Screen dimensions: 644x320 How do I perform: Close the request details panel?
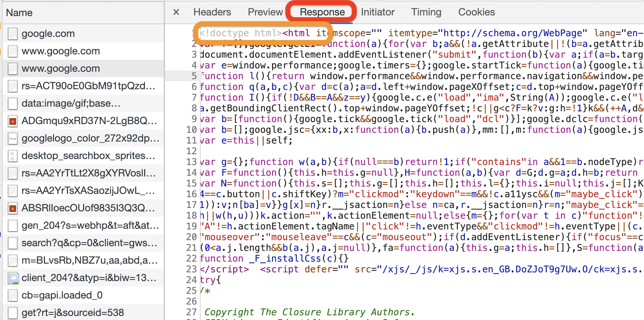(x=176, y=12)
